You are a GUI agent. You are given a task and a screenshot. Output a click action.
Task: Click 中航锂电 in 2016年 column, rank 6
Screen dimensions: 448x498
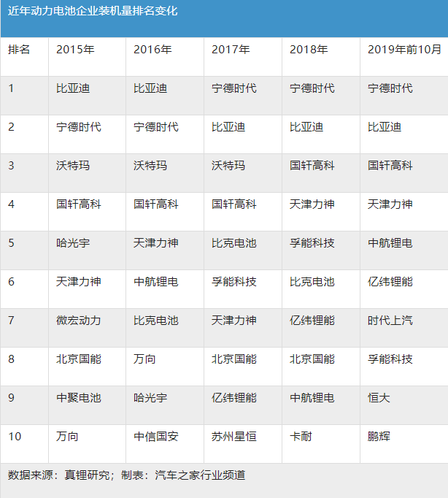[156, 282]
